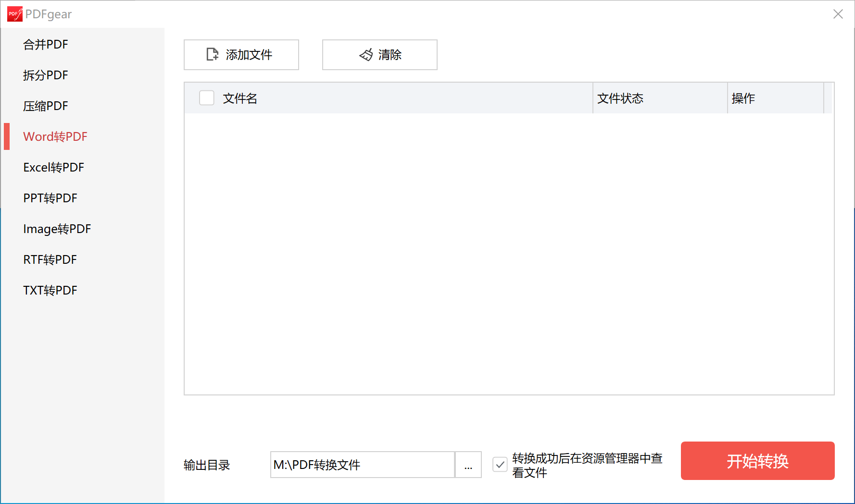Click the output directory path field

362,465
